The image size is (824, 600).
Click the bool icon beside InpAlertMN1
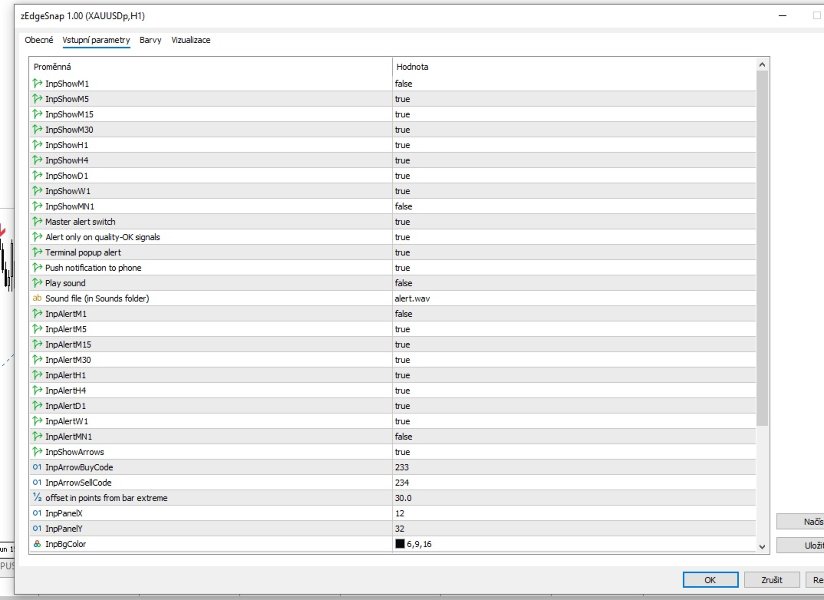(x=37, y=436)
